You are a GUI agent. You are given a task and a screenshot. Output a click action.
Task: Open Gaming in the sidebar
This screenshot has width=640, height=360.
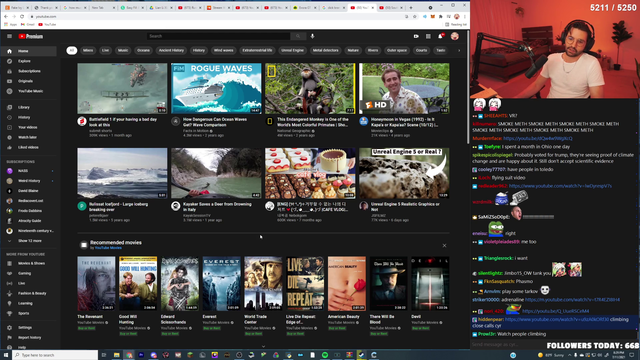[x=29, y=273]
